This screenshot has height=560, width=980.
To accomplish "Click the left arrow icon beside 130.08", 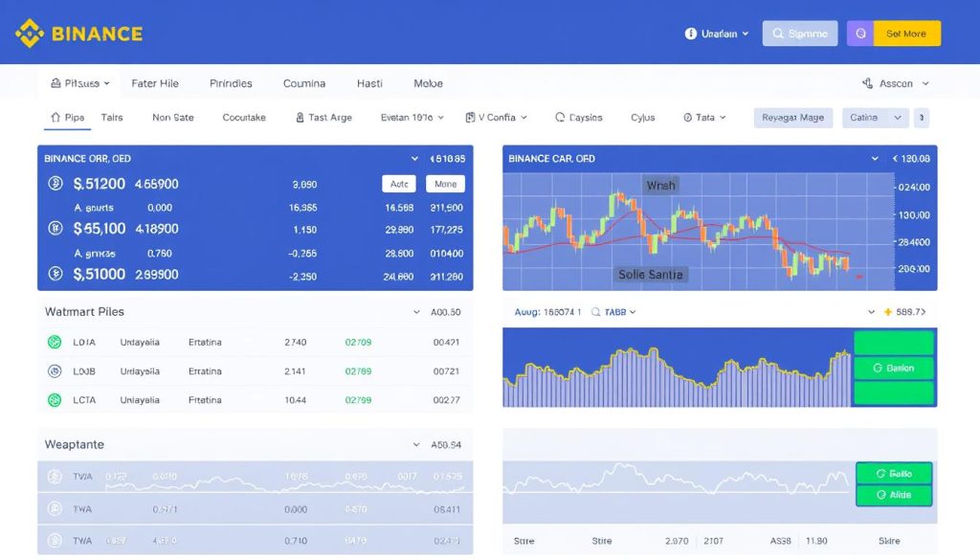I will (x=895, y=159).
